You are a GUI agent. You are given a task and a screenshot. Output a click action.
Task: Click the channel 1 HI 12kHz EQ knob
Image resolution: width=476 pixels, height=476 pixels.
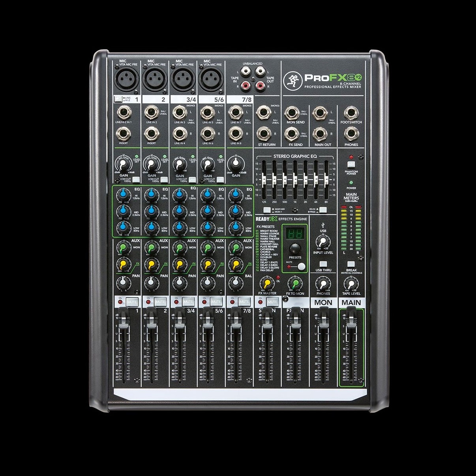pyautogui.click(x=124, y=194)
